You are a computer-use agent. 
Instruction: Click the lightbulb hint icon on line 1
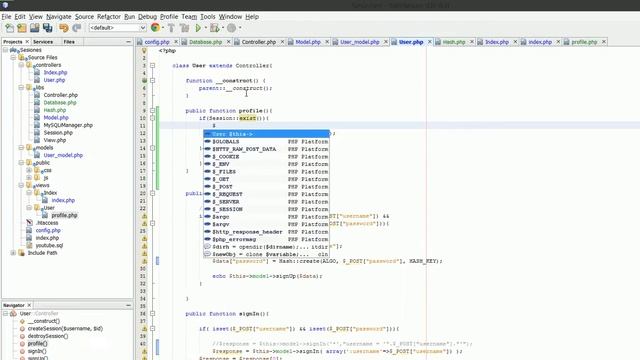pyautogui.click(x=144, y=51)
